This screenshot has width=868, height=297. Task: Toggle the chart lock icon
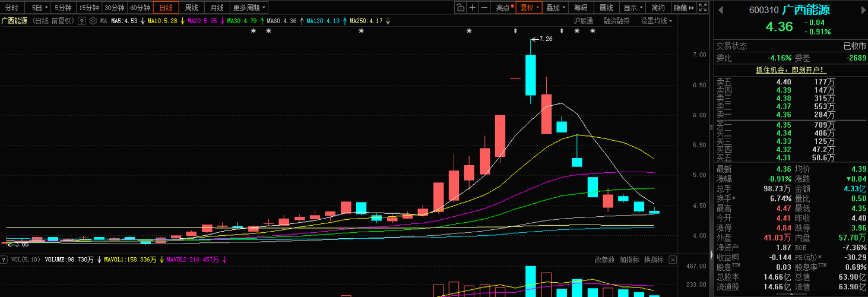[x=460, y=8]
